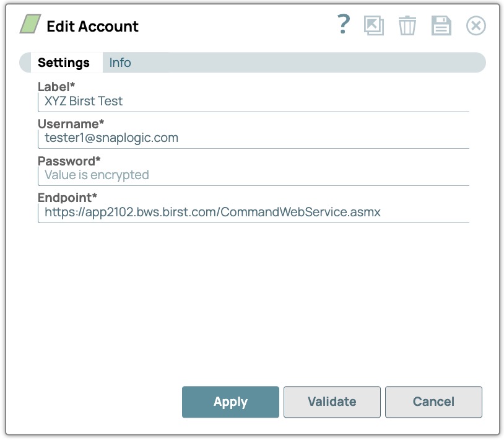The height and width of the screenshot is (440, 504).
Task: Dismiss the dialog via circular X icon
Action: 476,25
